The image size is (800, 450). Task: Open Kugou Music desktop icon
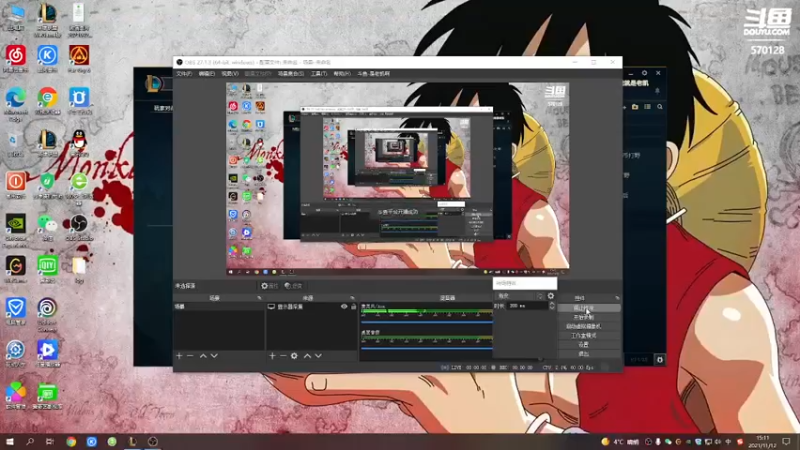click(x=47, y=59)
